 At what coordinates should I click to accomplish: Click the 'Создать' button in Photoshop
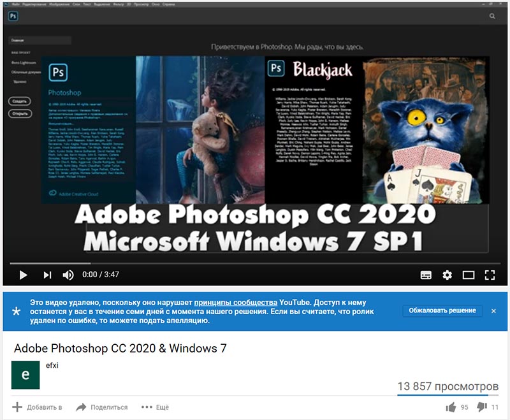point(20,101)
